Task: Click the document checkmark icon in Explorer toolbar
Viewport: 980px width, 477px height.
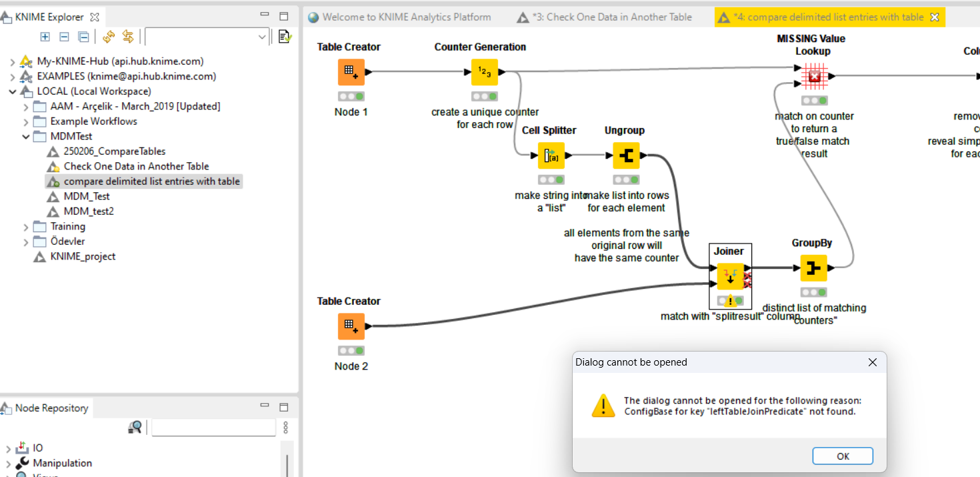Action: point(285,37)
